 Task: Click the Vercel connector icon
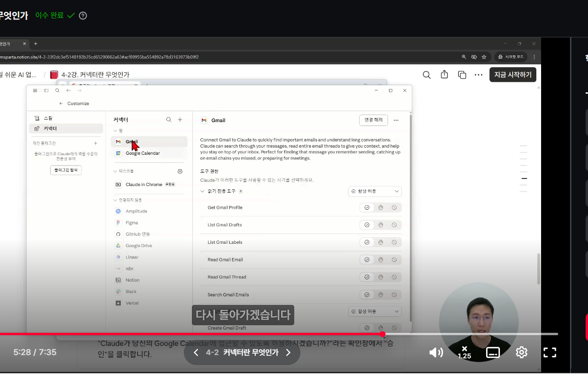118,303
